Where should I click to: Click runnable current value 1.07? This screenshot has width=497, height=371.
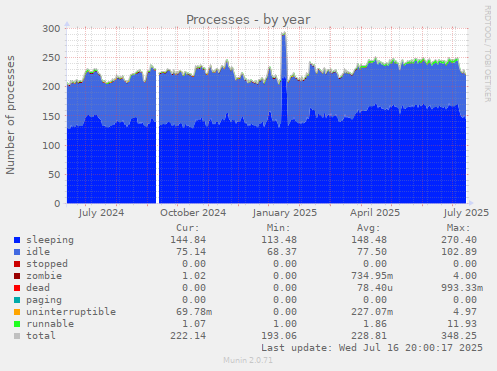(194, 324)
